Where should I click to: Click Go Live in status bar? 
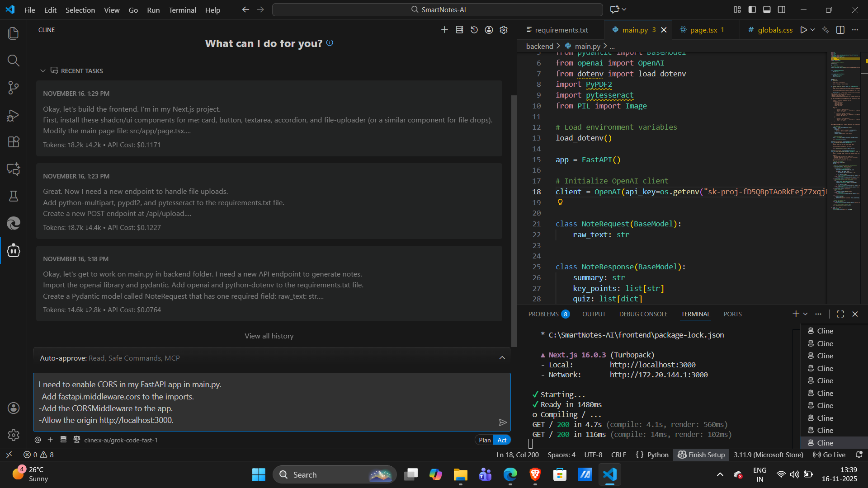[x=829, y=455]
